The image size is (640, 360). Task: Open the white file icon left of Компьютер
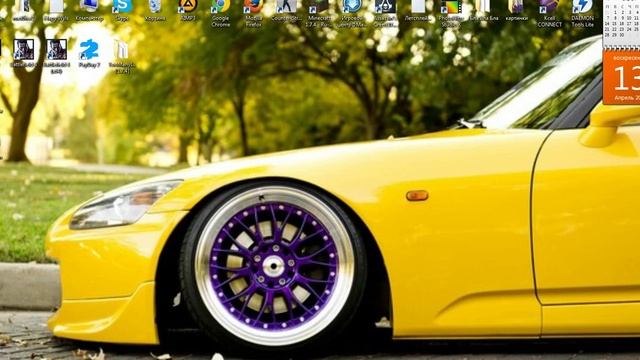[x=56, y=10]
